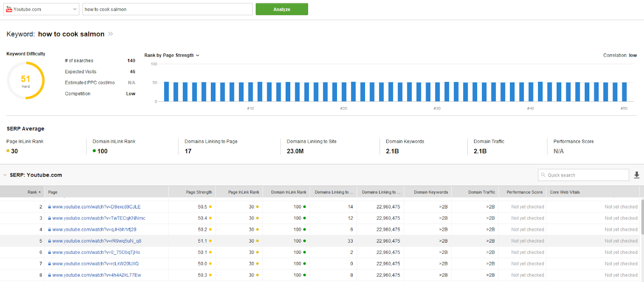This screenshot has width=644, height=282.
Task: Click the Page Strength value 50.0
Action: (x=202, y=264)
